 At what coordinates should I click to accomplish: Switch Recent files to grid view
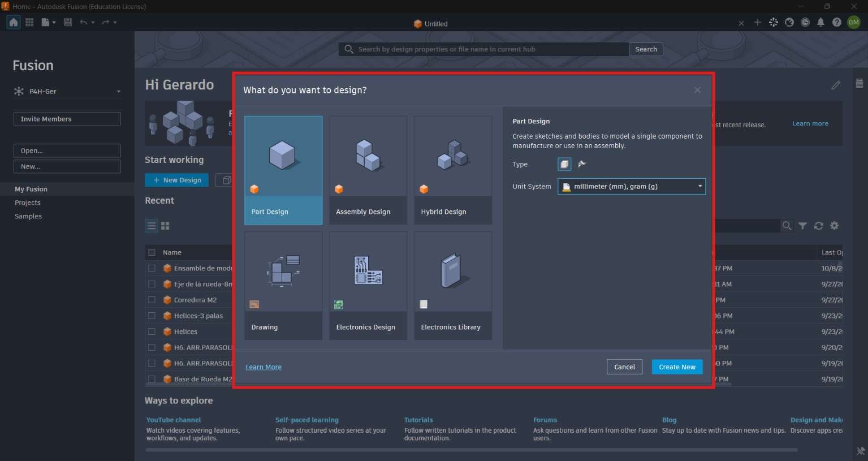point(165,226)
